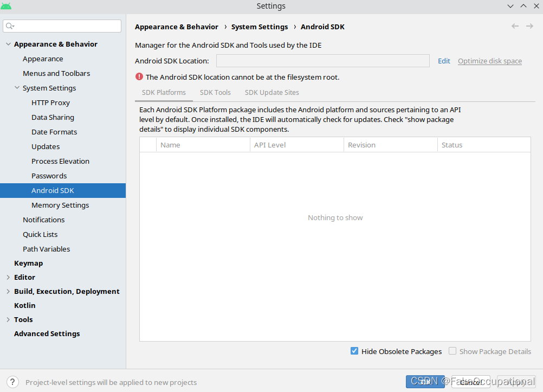Expand Build, Execution, Deployment section
This screenshot has width=543, height=392.
pos(8,292)
